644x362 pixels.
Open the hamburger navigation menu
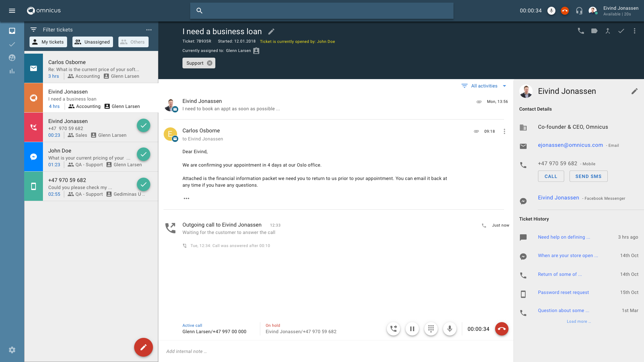[x=12, y=10]
